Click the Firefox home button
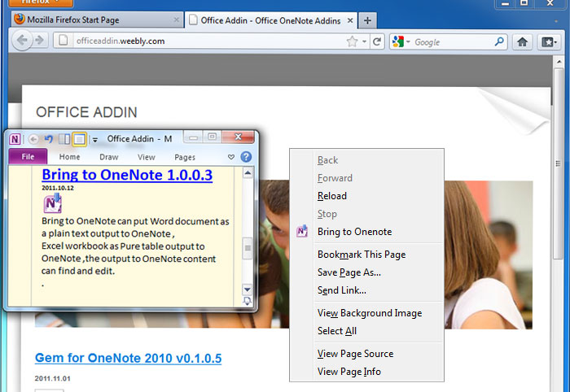The image size is (570, 392). pyautogui.click(x=523, y=41)
